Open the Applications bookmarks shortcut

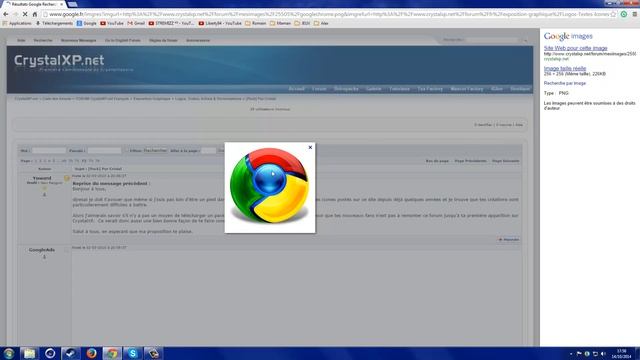17,23
